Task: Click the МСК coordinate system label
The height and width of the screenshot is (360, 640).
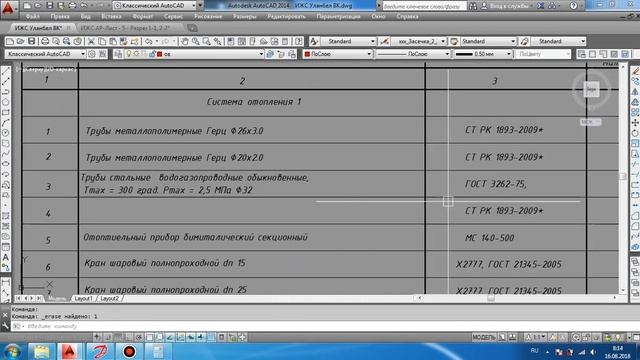Action: 590,122
